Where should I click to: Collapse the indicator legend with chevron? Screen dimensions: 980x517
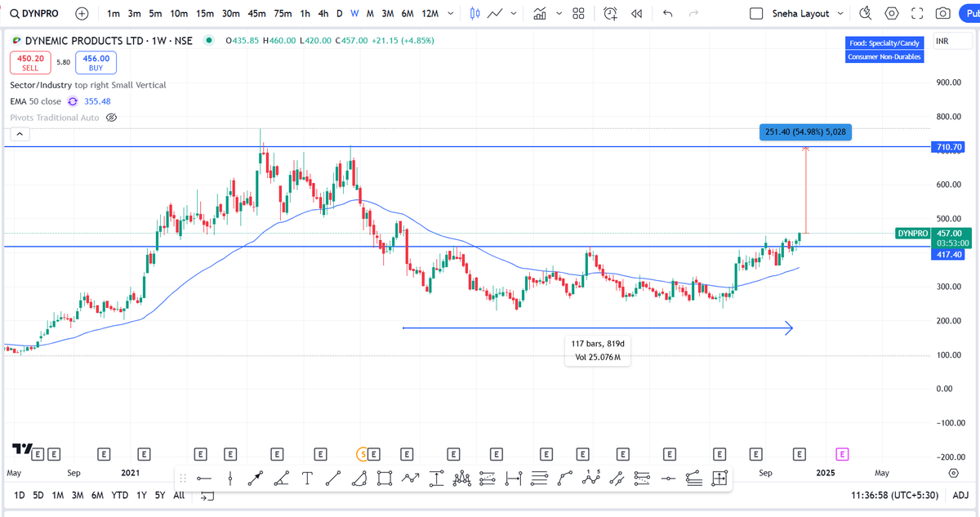[x=20, y=134]
